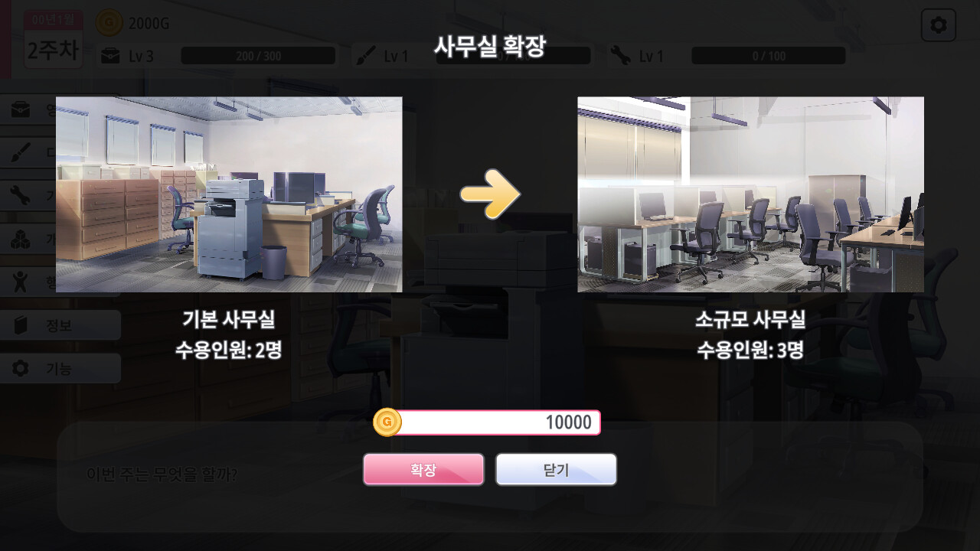
Task: Click the coin icon beside 10000 cost
Action: 387,422
